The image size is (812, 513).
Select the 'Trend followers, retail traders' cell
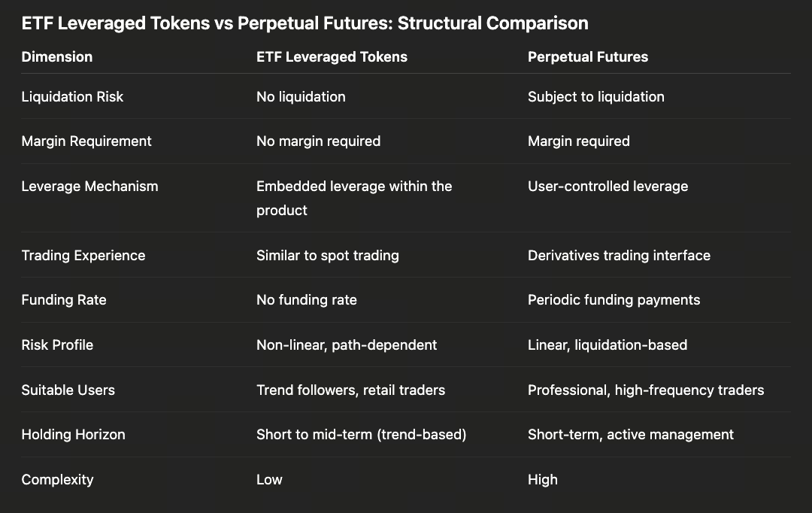[x=350, y=390]
